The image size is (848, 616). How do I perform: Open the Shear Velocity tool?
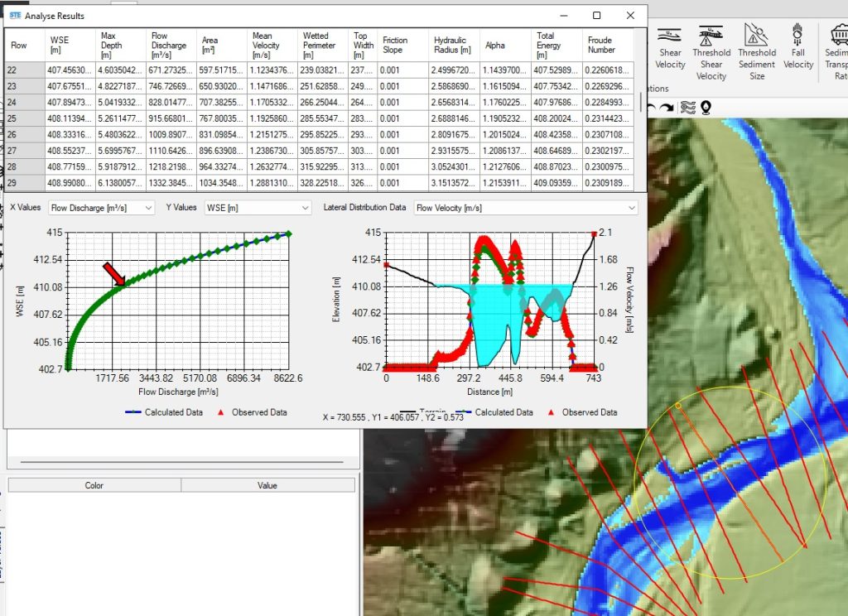[670, 48]
